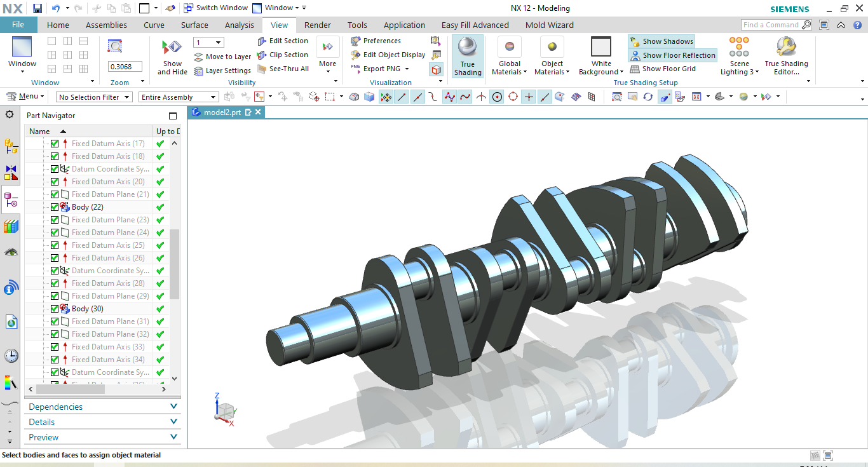
Task: Open Visualization Preferences
Action: [376, 41]
